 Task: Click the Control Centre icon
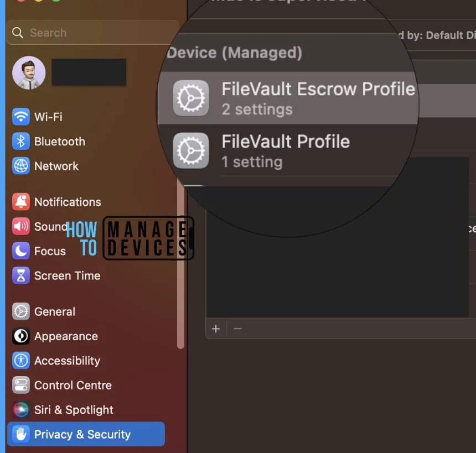pos(21,385)
